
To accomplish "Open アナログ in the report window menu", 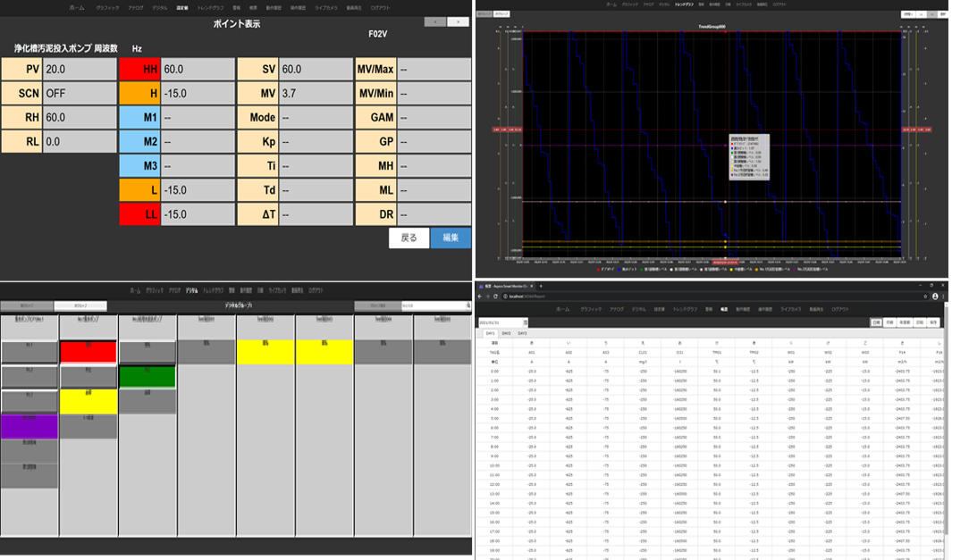I will pos(617,309).
